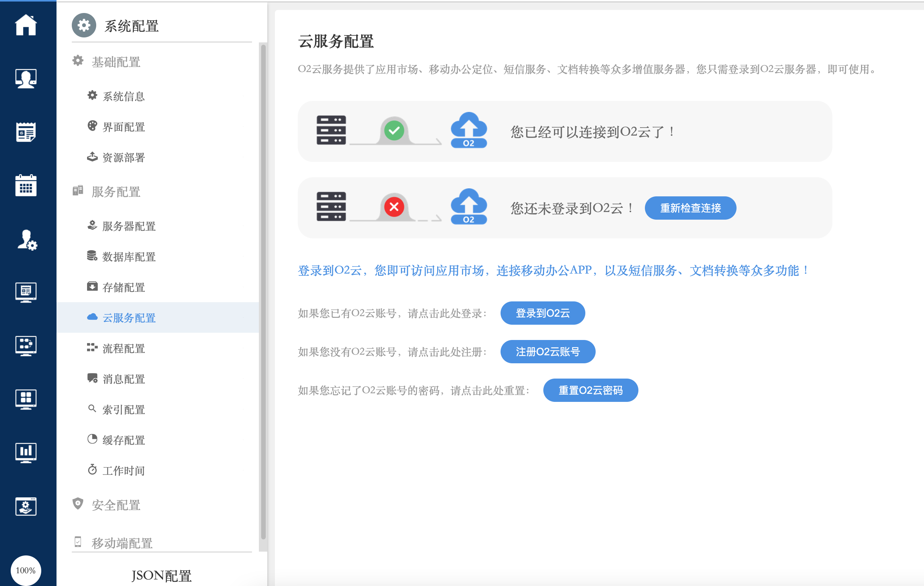Collapse the 基础配置 section

pyautogui.click(x=115, y=62)
